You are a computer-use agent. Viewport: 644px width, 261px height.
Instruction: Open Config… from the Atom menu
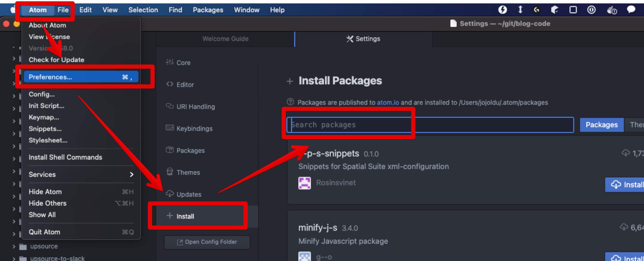point(81,94)
